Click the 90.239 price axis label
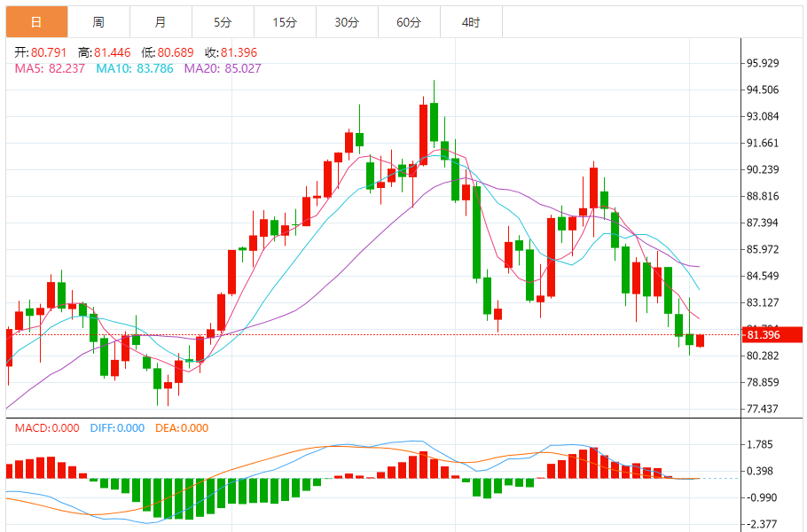The image size is (807, 532). click(x=763, y=169)
